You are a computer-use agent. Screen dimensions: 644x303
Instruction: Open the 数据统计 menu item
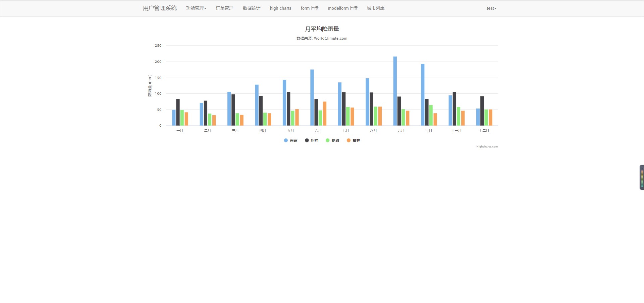tap(251, 8)
